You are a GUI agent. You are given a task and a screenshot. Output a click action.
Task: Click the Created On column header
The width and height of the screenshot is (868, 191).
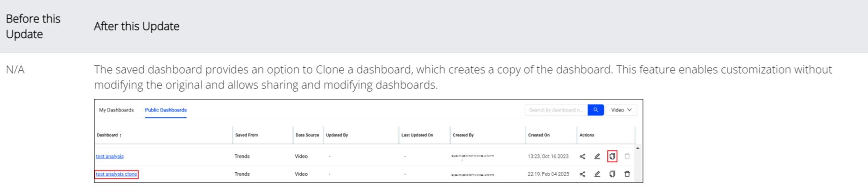[539, 135]
